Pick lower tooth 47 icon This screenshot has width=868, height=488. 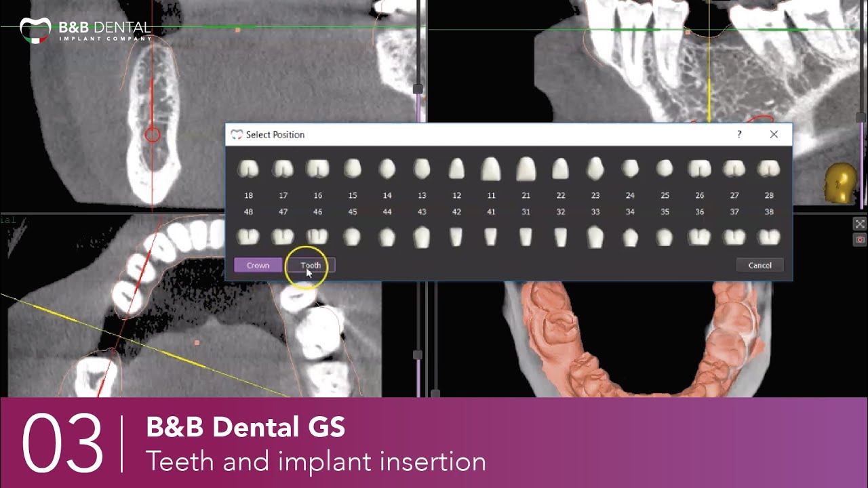(283, 237)
